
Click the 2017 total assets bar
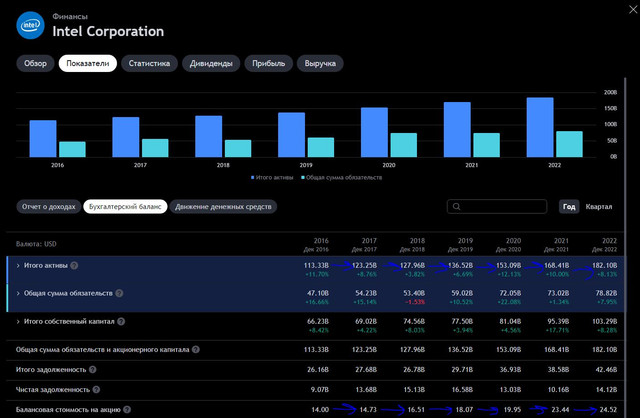pyautogui.click(x=126, y=137)
